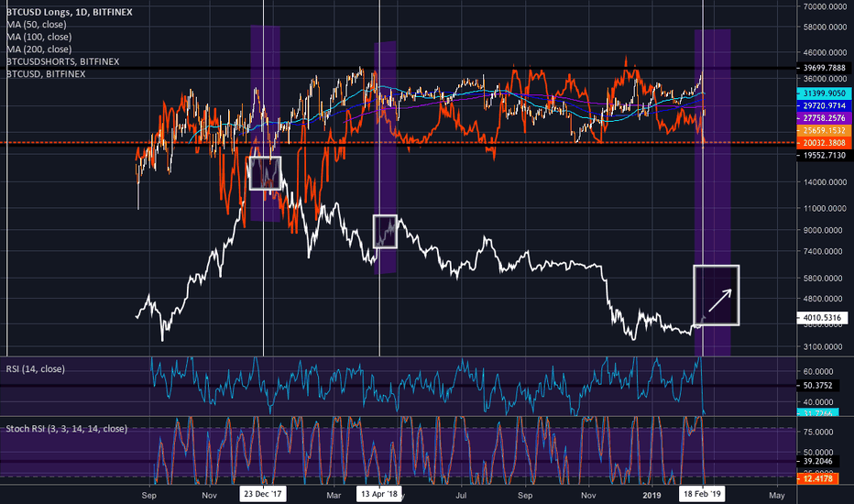The image size is (854, 504).
Task: Click the 19552.7130 price axis label
Action: 824,155
